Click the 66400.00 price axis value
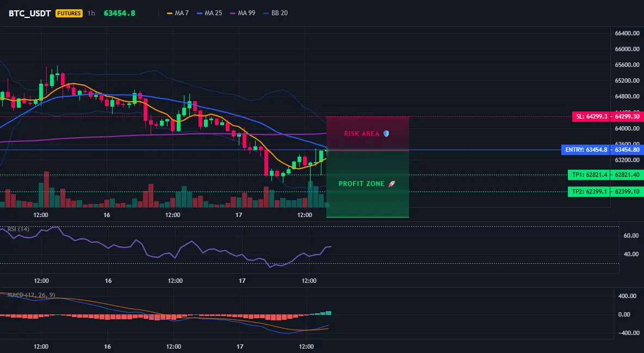The width and height of the screenshot is (644, 353). click(x=627, y=33)
